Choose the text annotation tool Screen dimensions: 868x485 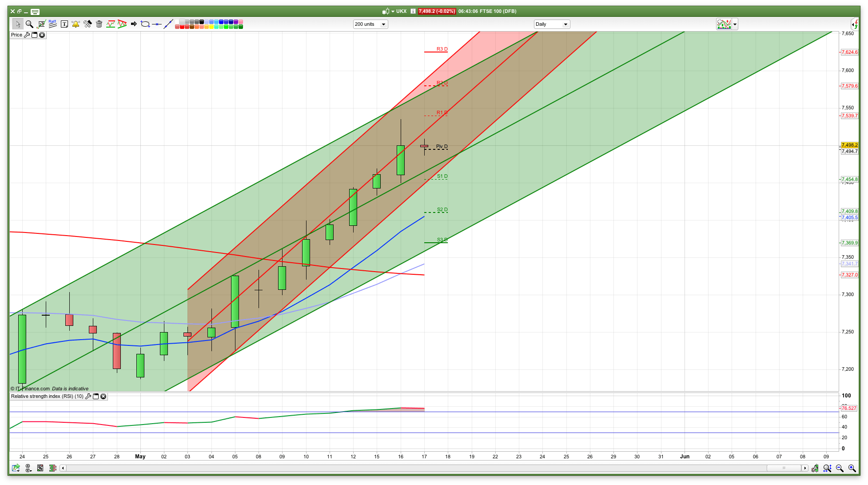64,24
